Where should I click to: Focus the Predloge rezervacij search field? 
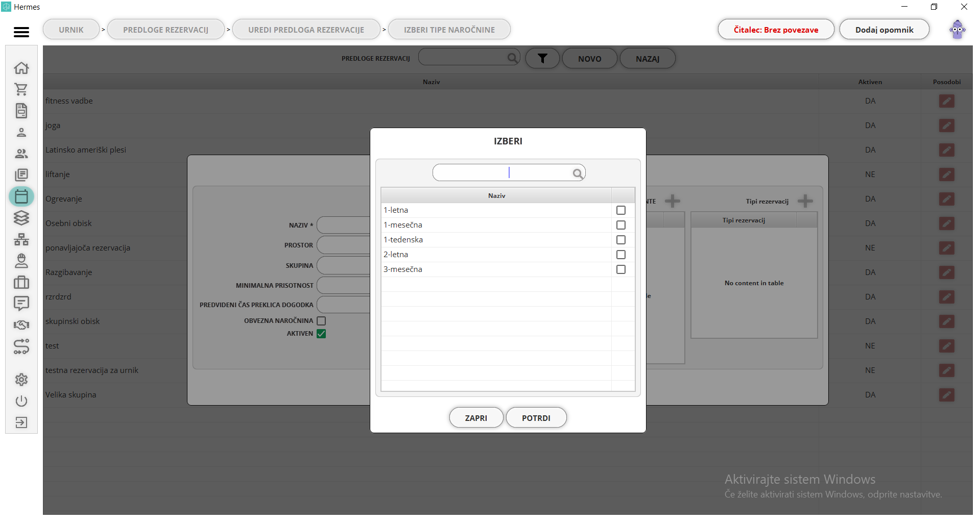[x=469, y=57]
